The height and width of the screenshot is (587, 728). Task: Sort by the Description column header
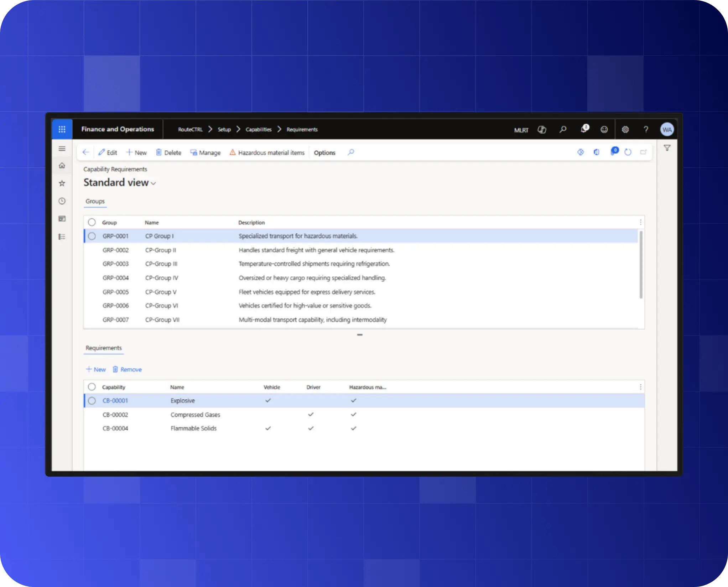[251, 223]
